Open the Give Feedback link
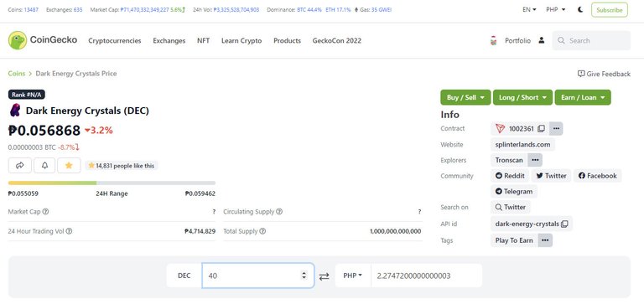The height and width of the screenshot is (304, 644). [604, 74]
